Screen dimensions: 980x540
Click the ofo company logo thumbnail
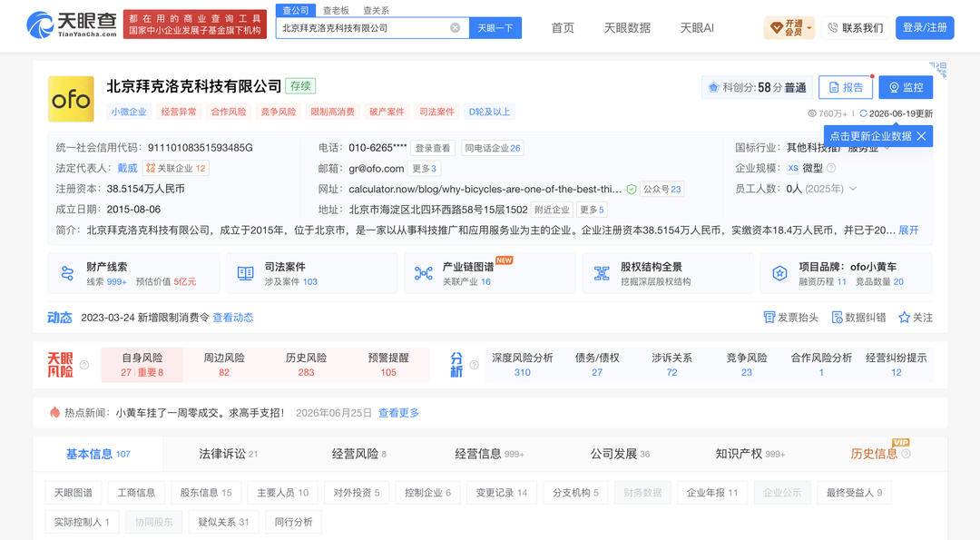coord(72,99)
